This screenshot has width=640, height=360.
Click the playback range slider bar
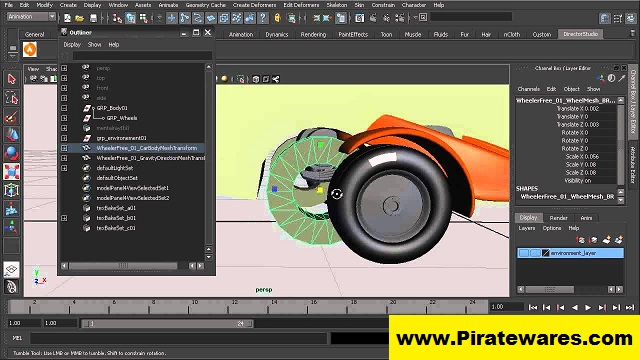pos(167,324)
